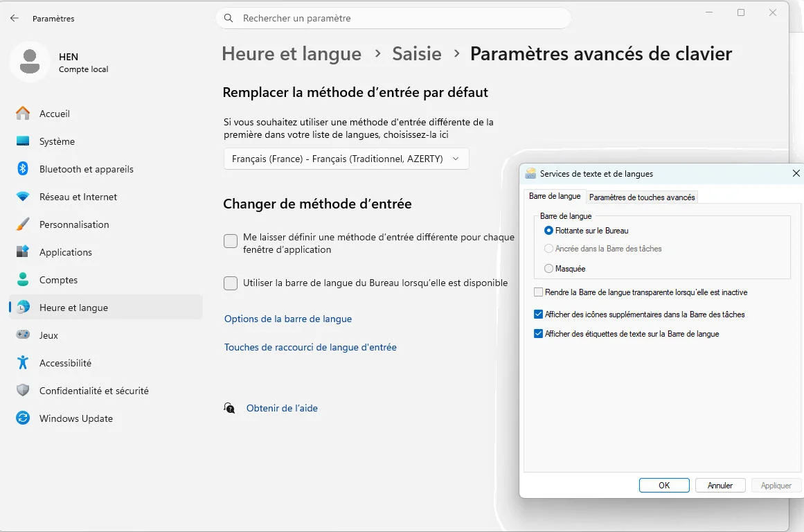Open Windows Update sync icon
The width and height of the screenshot is (804, 532).
coord(23,418)
